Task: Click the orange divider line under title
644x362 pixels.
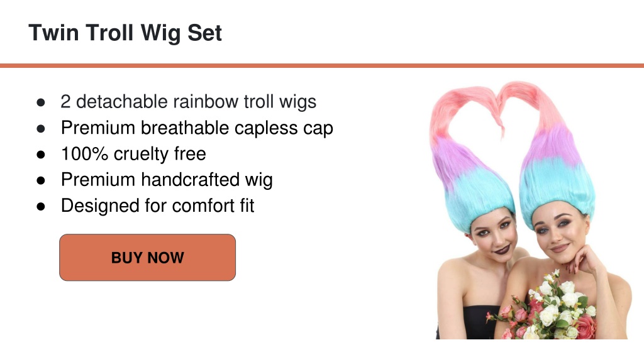Action: point(322,65)
